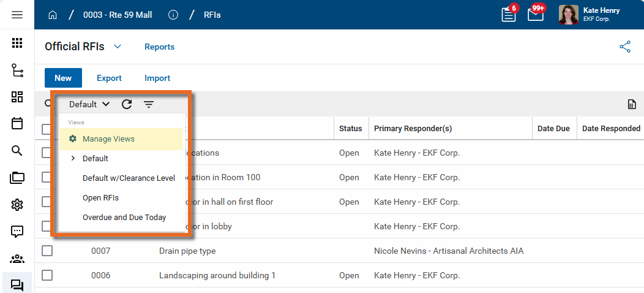Click the calendar icon in left sidebar

(x=17, y=123)
